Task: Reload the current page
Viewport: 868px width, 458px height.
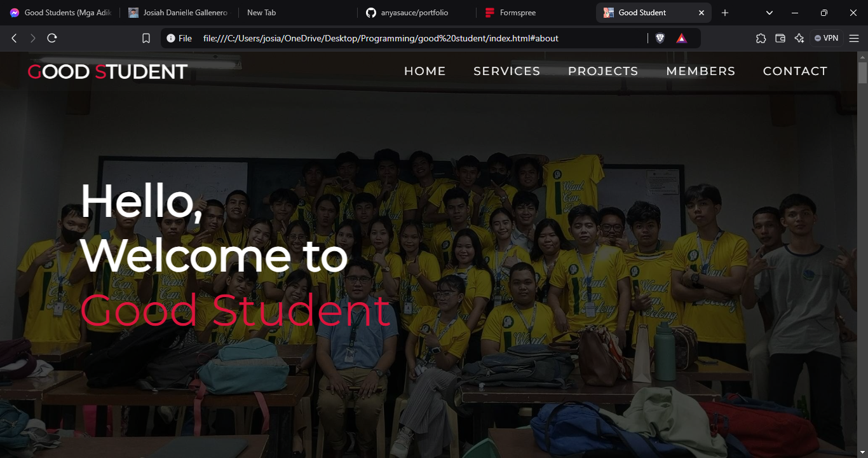Action: coord(52,38)
